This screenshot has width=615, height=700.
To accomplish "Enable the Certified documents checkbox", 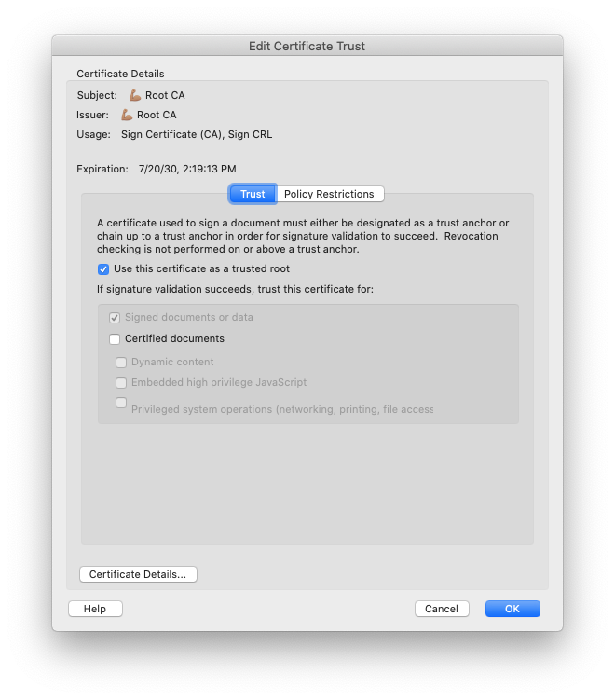I will point(115,339).
